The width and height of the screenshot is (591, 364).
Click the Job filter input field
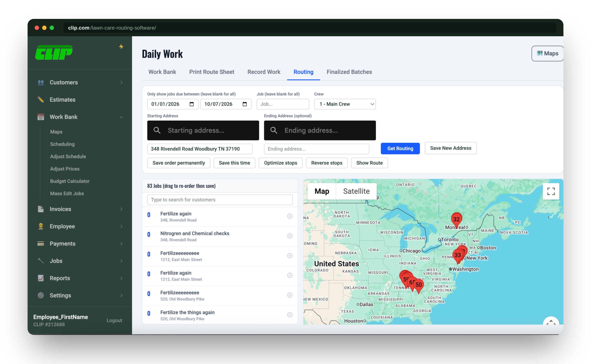click(283, 104)
